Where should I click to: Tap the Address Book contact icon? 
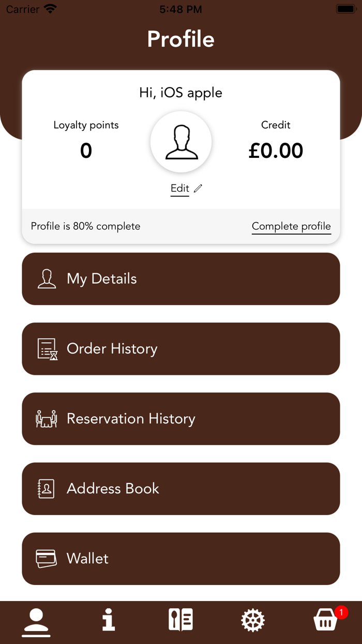pos(47,489)
